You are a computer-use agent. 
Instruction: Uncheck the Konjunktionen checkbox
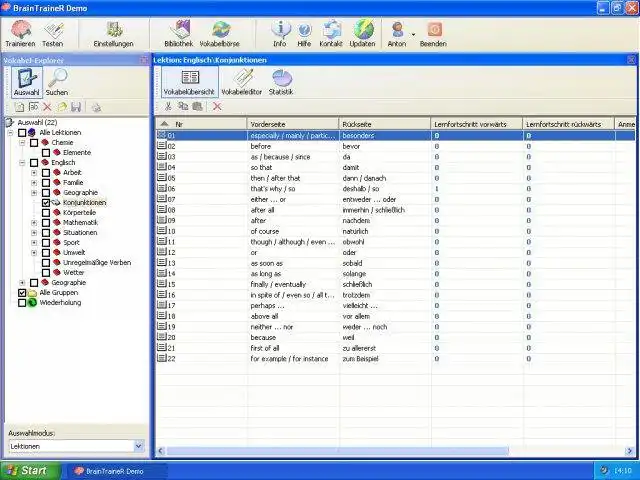pyautogui.click(x=46, y=203)
